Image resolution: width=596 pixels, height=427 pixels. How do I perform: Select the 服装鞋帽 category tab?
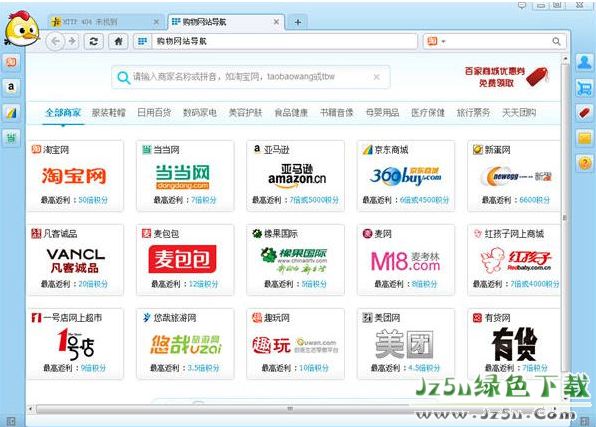pos(108,113)
